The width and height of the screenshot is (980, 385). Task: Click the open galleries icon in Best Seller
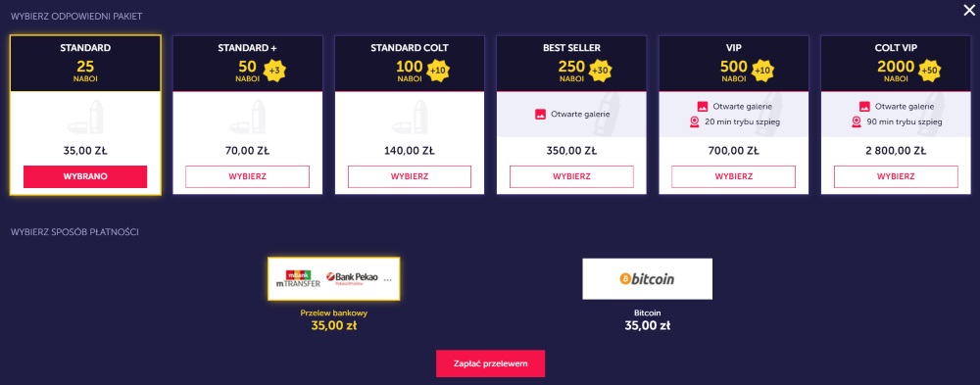(541, 115)
